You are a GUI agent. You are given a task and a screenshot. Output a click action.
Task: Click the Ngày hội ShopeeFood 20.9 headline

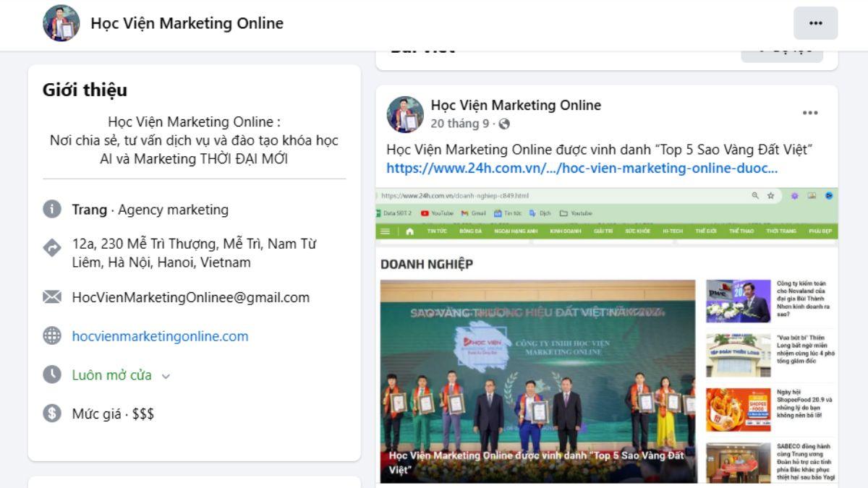click(x=806, y=403)
